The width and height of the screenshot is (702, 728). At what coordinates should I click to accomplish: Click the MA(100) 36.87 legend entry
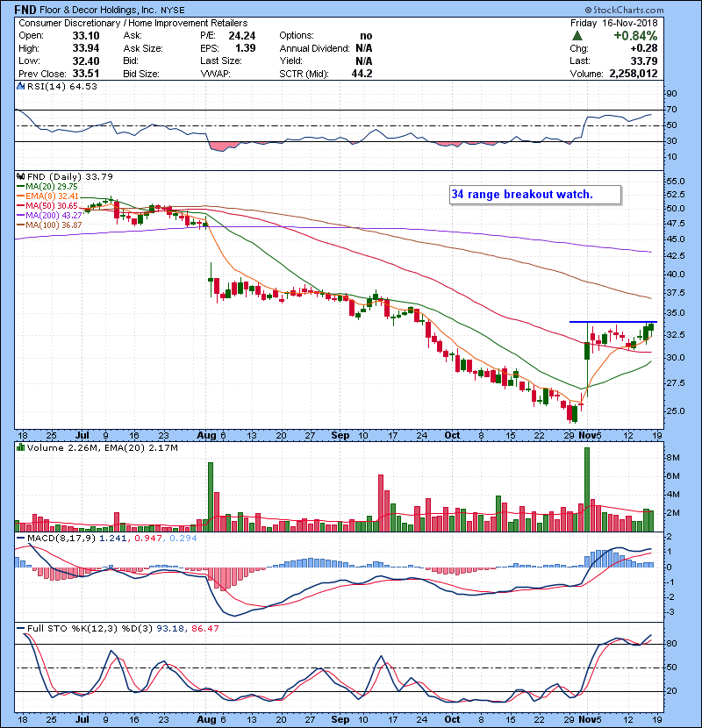[49, 225]
